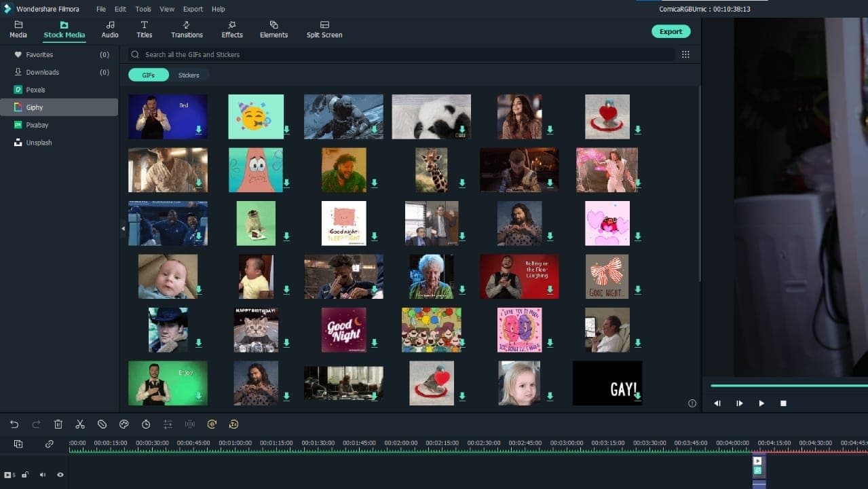
Task: Collapse the sidebar with the left arrow handle
Action: [x=123, y=229]
